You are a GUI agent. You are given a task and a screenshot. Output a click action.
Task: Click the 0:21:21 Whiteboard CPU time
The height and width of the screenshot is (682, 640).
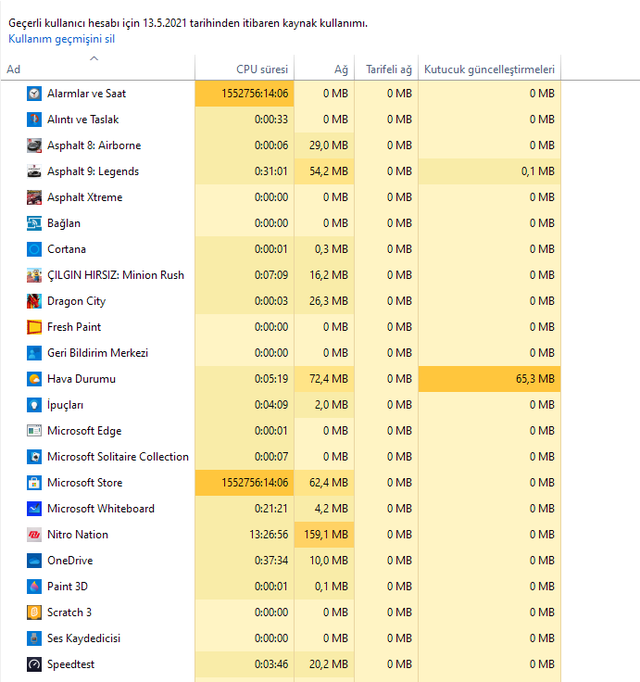(x=245, y=508)
